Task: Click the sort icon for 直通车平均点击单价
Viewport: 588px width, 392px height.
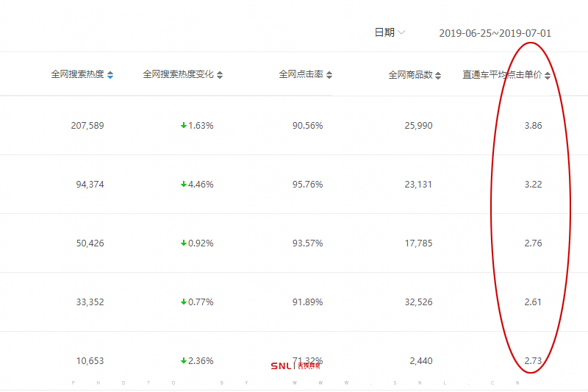Action: 548,76
